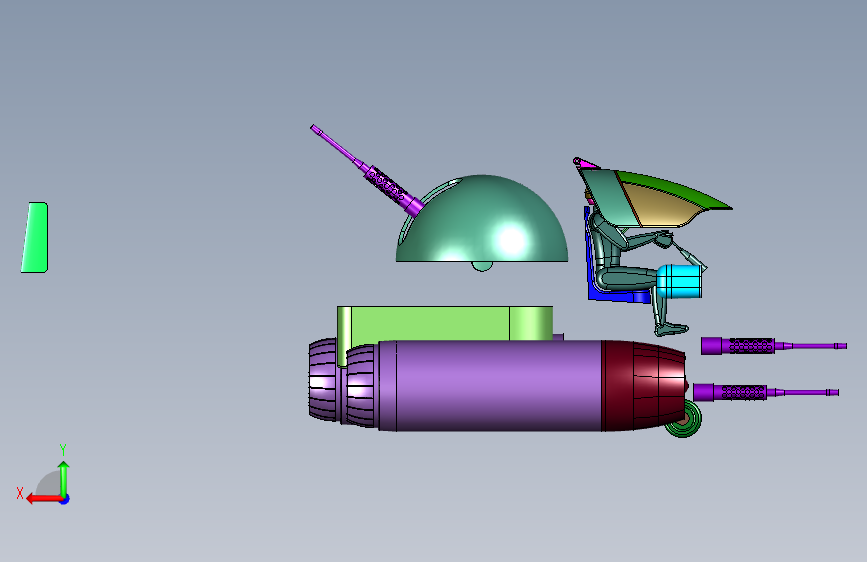The height and width of the screenshot is (562, 867).
Task: Select the green flat panel part
Action: (x=35, y=237)
